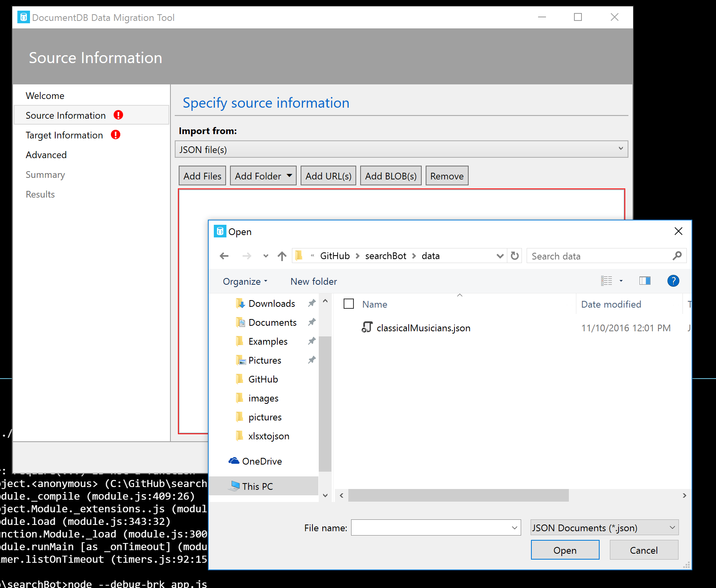
Task: Click navigation pane scroll up arrow
Action: [325, 301]
